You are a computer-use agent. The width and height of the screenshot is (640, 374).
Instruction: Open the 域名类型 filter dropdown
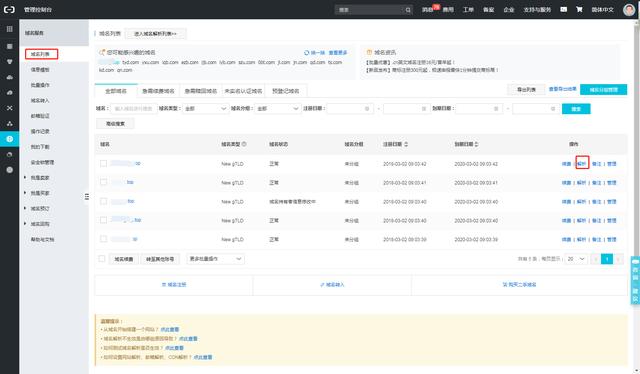(x=205, y=109)
